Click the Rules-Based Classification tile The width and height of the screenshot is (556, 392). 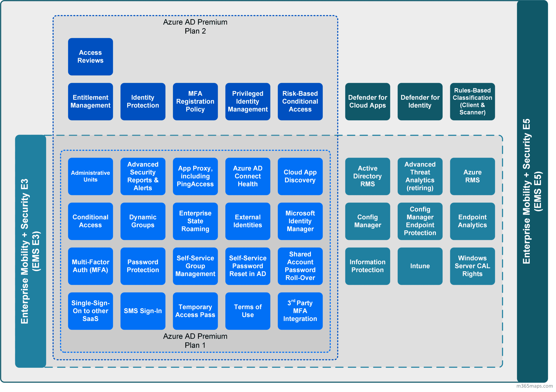[472, 102]
